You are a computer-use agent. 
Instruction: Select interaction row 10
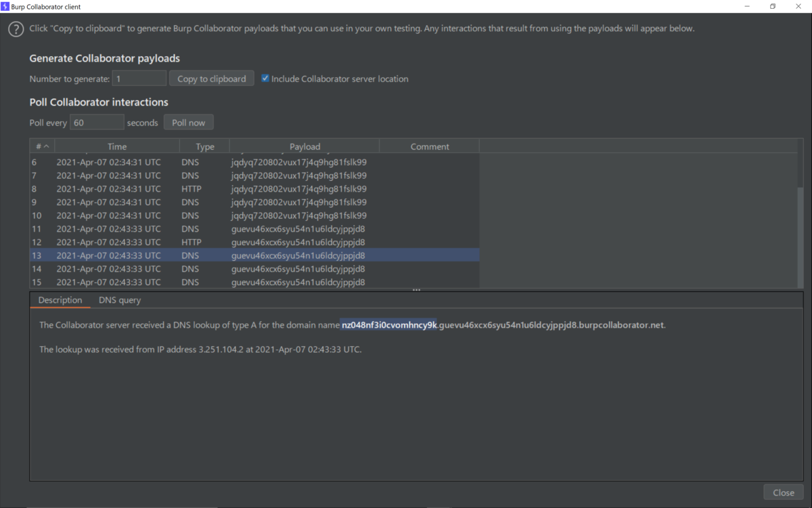coord(254,215)
